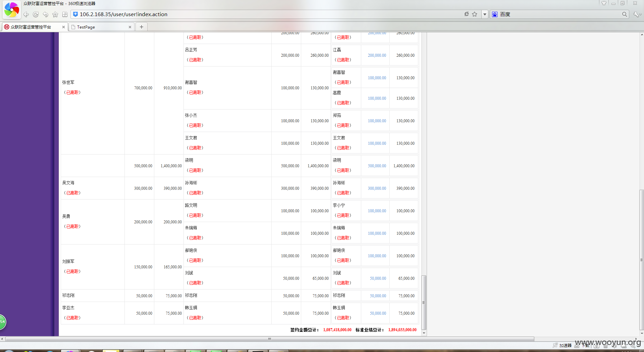644x352 pixels.
Task: Click the 签约金额总计 value 1,087,418,000.00
Action: [x=337, y=330]
